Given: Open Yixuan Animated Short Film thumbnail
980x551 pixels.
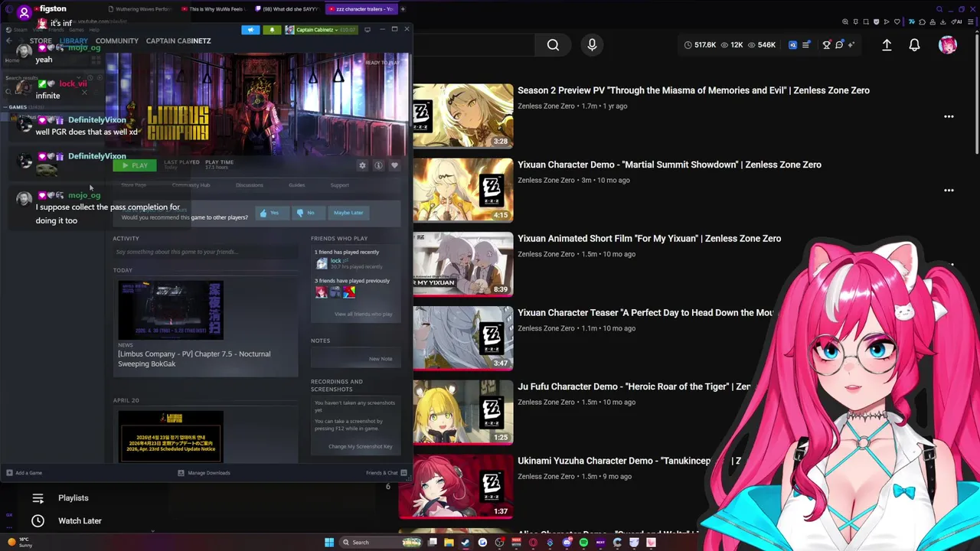Looking at the screenshot, I should [462, 264].
